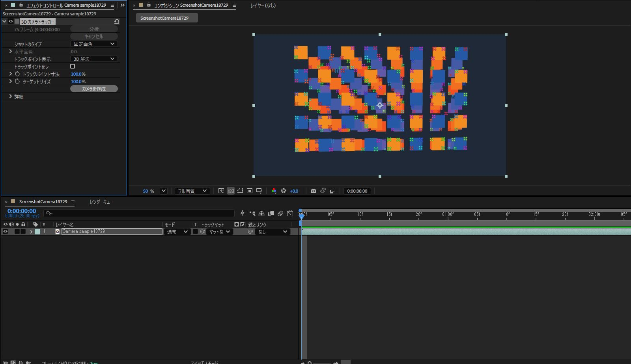Toggle preserve transparency box for Camera sample18729
The image size is (631, 364).
(195, 232)
